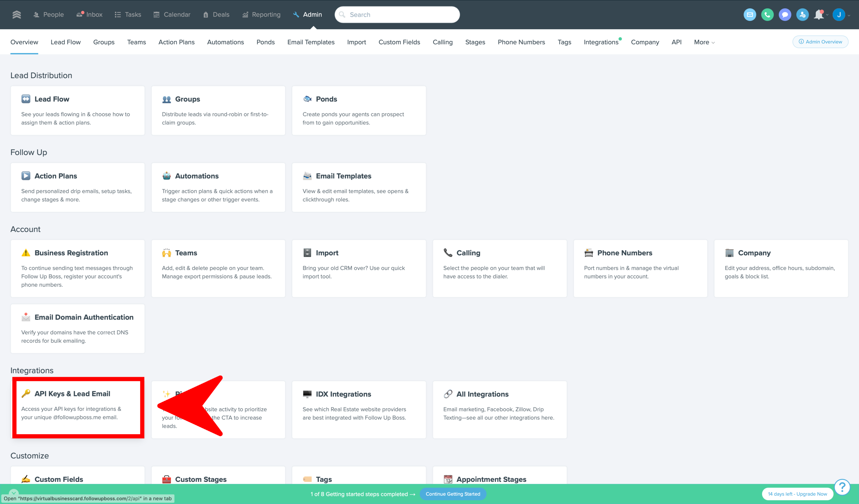Open the IDX Integrations card title
Image resolution: width=859 pixels, height=504 pixels.
[x=343, y=394]
